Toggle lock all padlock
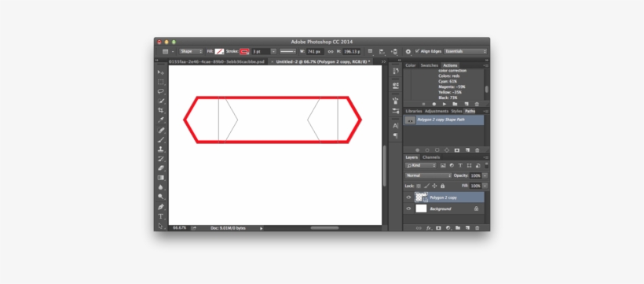Image resolution: width=644 pixels, height=284 pixels. point(442,186)
